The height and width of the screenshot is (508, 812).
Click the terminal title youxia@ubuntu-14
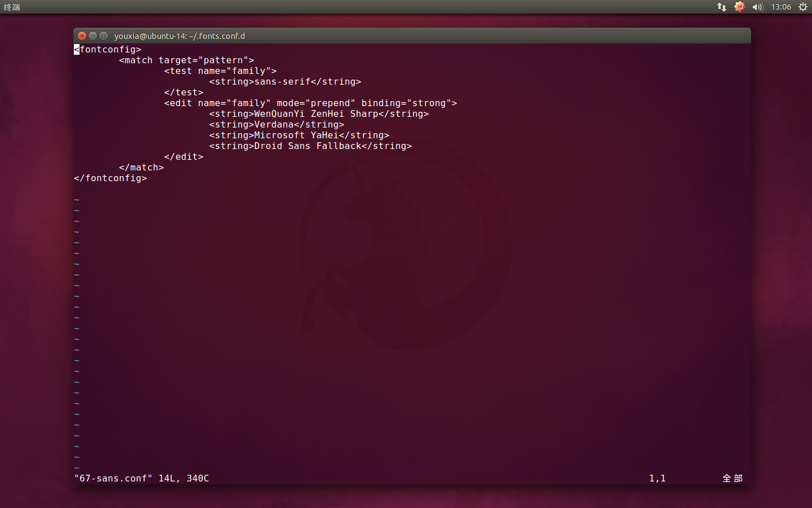[x=179, y=36]
